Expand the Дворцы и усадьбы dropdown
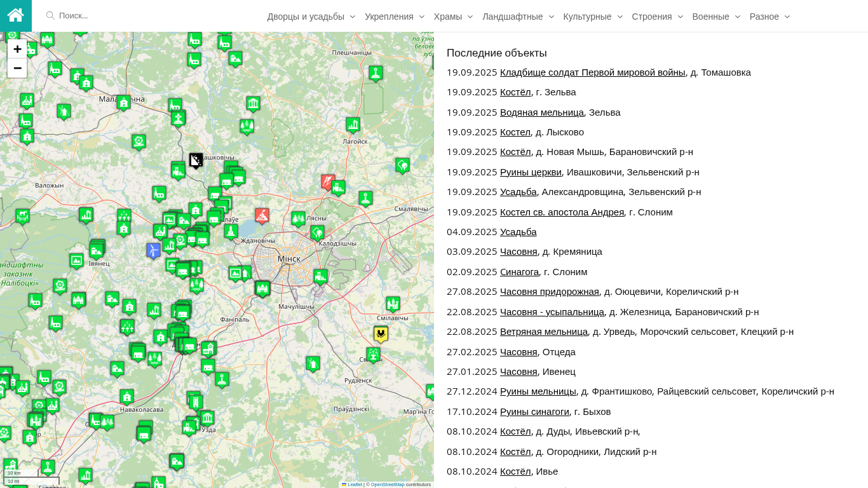The image size is (868, 488). 311,17
